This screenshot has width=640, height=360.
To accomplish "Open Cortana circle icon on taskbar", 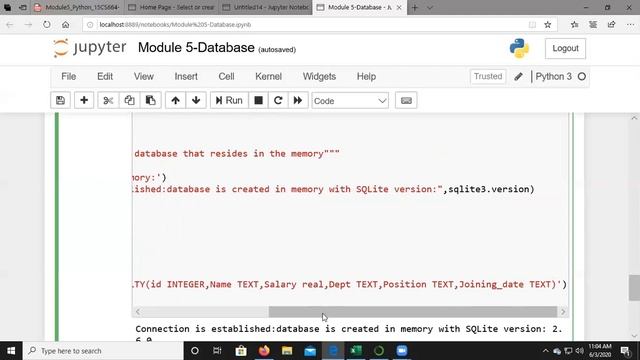I will 195,351.
